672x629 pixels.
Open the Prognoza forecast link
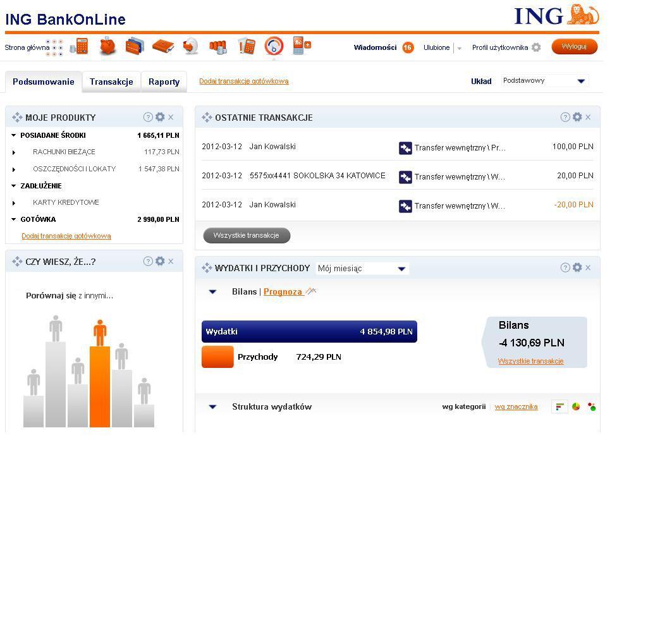click(x=283, y=292)
